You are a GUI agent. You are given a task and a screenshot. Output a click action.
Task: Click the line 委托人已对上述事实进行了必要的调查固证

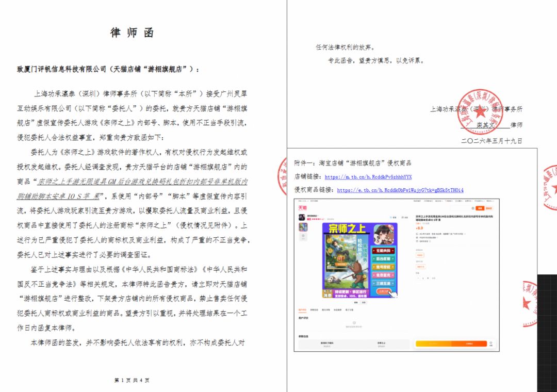(85, 255)
